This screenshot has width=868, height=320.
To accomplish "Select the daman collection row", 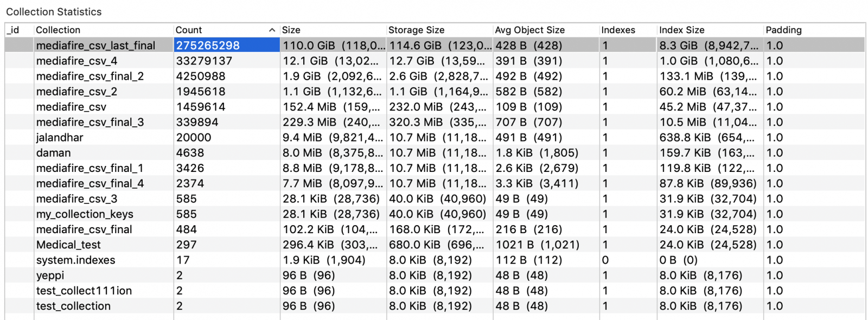I will coord(53,153).
